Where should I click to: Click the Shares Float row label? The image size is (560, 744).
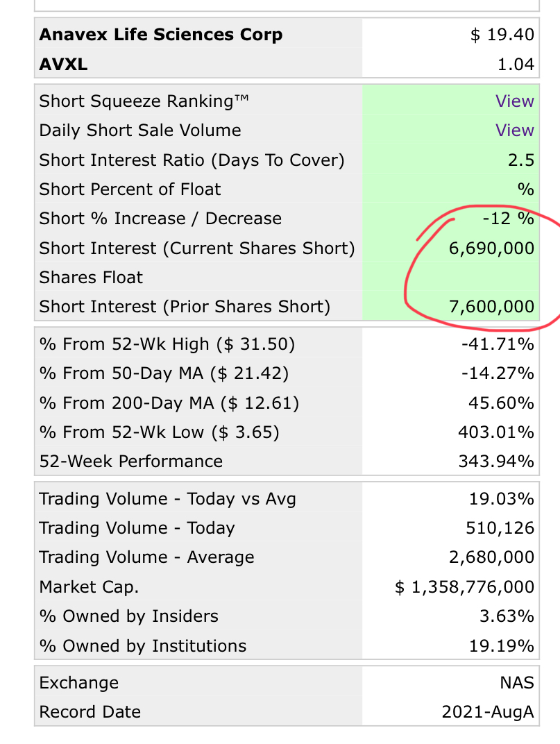(91, 278)
